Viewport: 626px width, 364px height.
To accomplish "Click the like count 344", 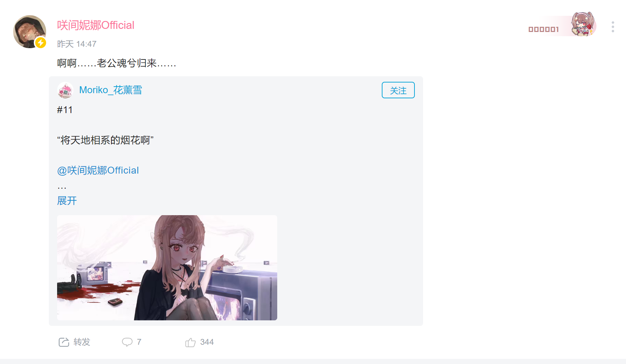I will point(207,342).
